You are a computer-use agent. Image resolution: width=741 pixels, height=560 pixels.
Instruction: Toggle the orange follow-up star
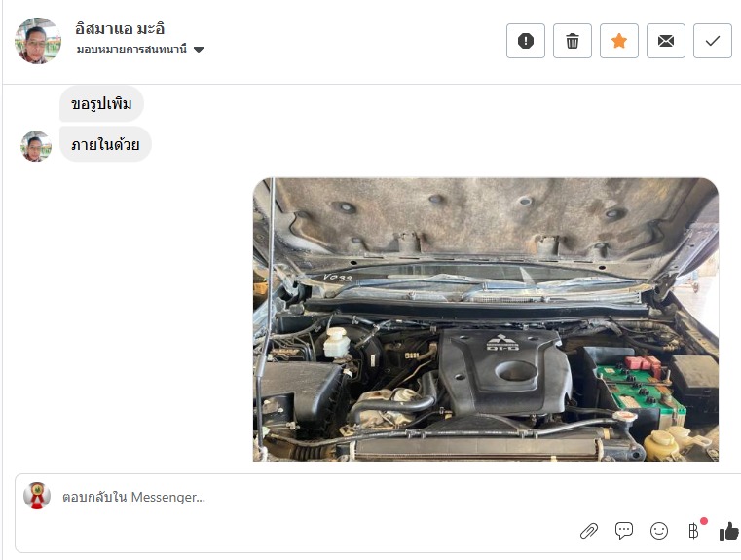point(619,41)
